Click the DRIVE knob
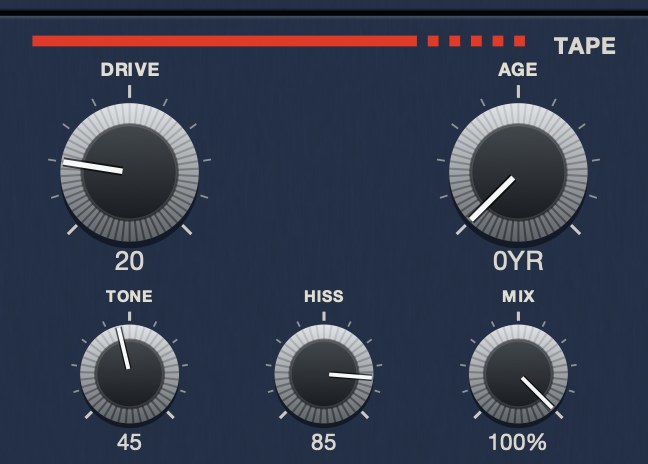 click(x=130, y=172)
